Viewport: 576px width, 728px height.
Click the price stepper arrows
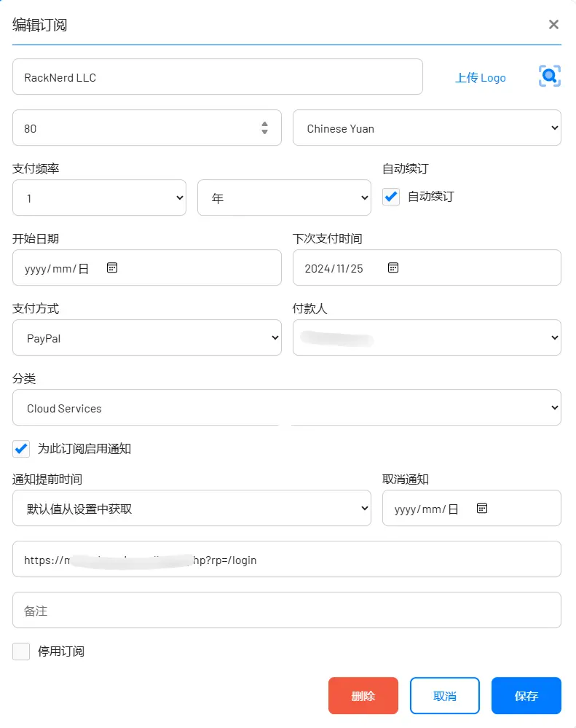[264, 128]
